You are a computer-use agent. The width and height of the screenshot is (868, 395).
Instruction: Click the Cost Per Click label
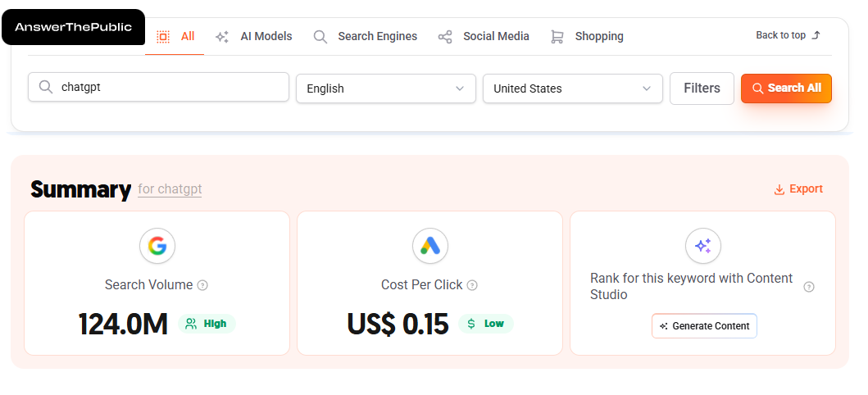422,285
